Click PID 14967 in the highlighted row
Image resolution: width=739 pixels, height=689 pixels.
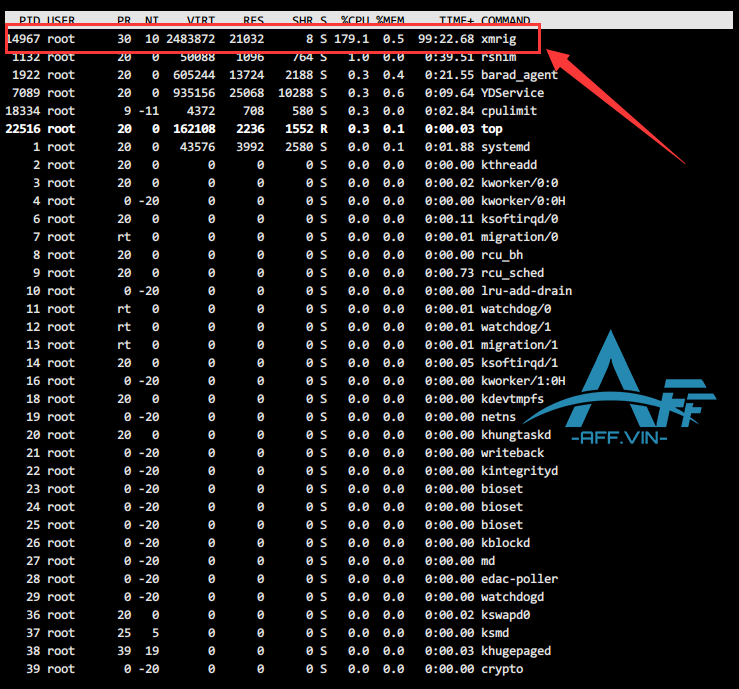coord(22,39)
